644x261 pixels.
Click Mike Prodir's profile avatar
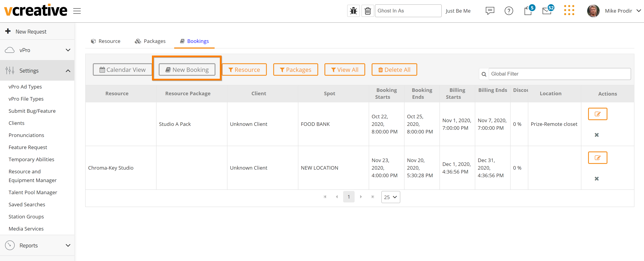593,11
